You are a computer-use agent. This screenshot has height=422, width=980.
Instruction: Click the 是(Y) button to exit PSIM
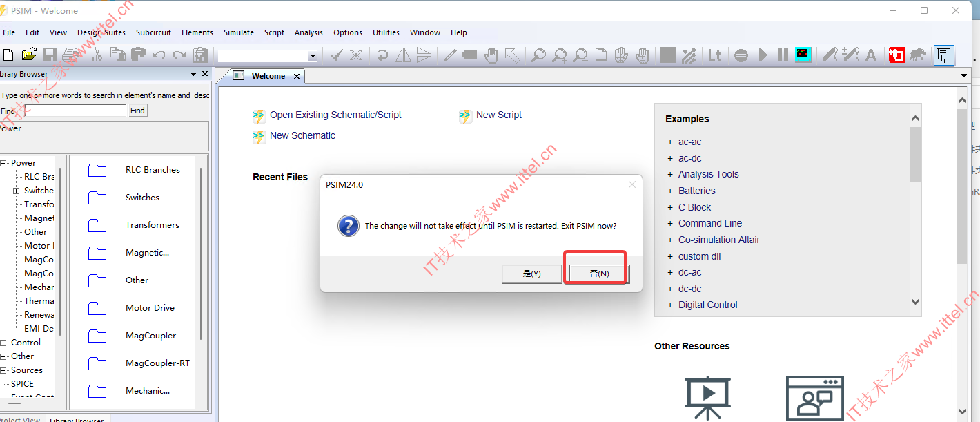(531, 274)
